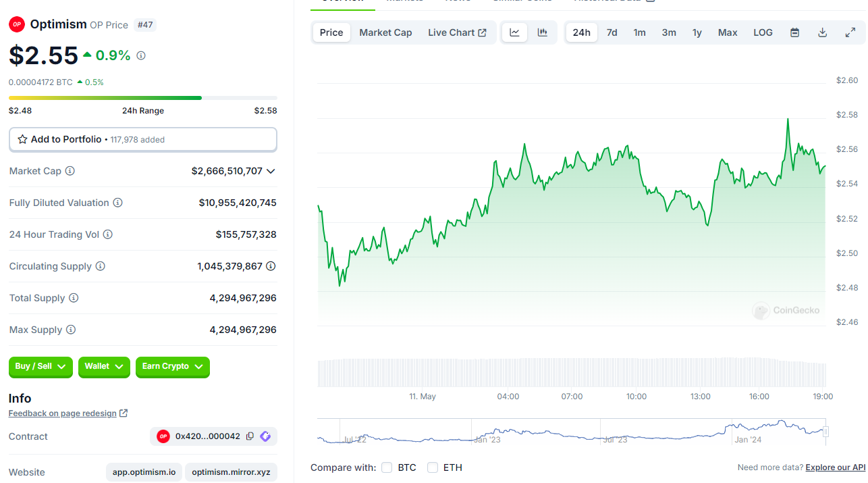
Task: Select the 1m time range
Action: pyautogui.click(x=639, y=32)
